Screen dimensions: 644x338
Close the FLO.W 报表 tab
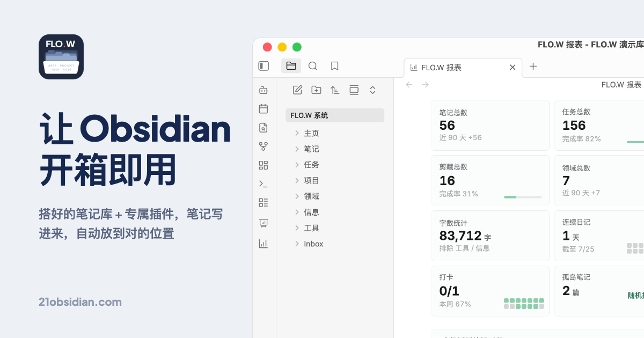[513, 68]
